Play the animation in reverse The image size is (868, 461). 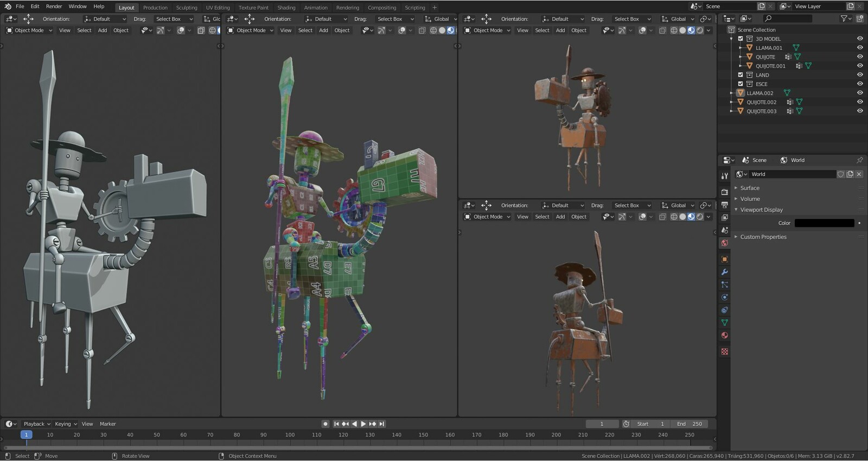tap(354, 424)
